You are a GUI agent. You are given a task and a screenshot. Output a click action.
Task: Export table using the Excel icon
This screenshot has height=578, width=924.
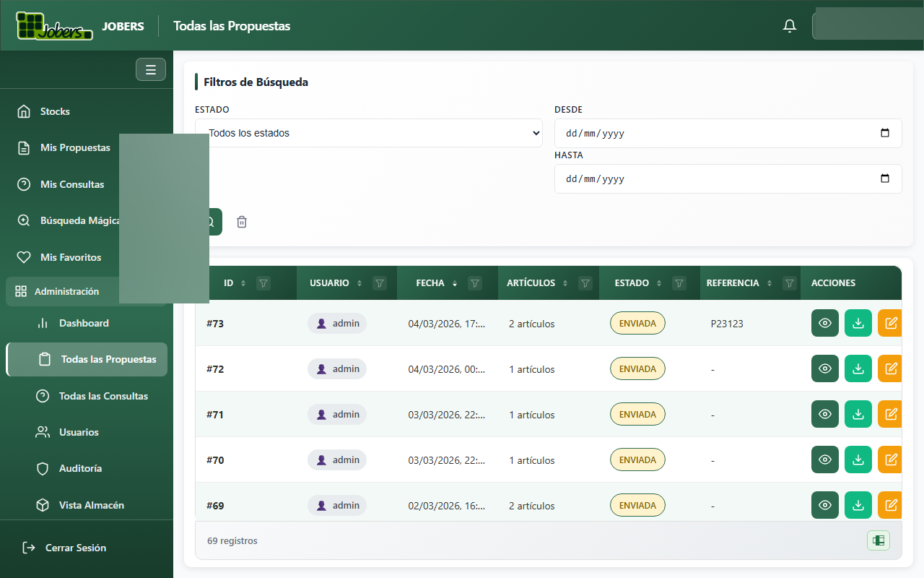point(879,540)
